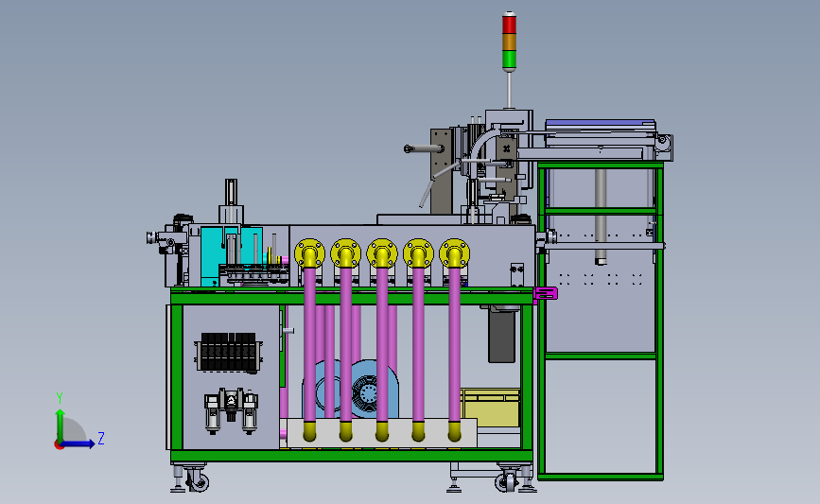Select the magenta latch between the two frames
This screenshot has height=504, width=820.
click(x=546, y=293)
